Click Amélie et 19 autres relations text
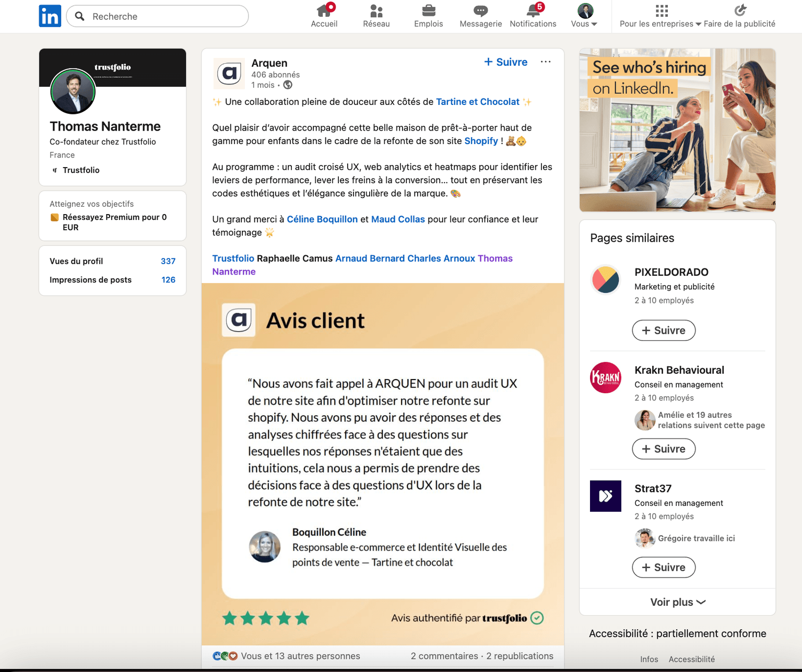This screenshot has width=802, height=672. (711, 420)
